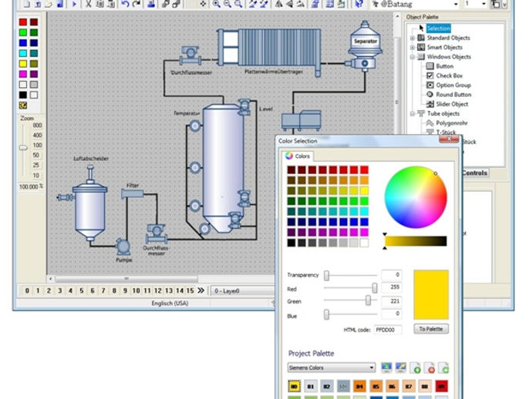Image resolution: width=532 pixels, height=399 pixels.
Task: Collapse the Windows Objects tree node
Action: coord(412,57)
